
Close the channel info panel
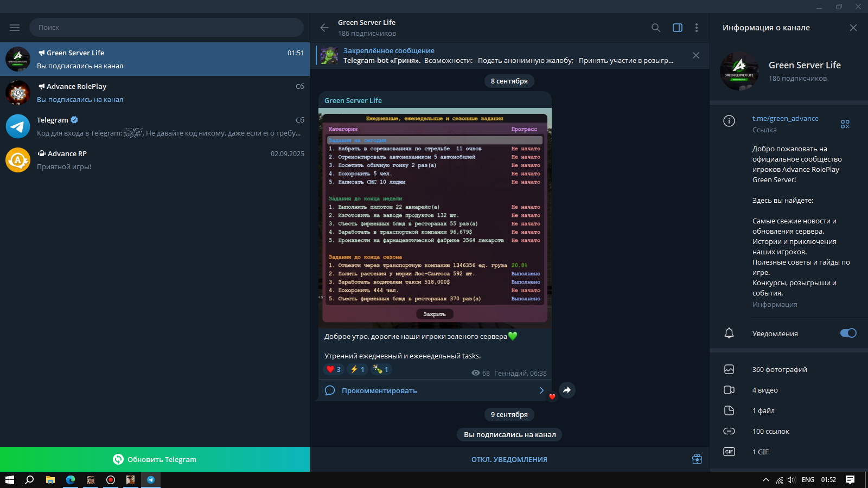tap(853, 28)
